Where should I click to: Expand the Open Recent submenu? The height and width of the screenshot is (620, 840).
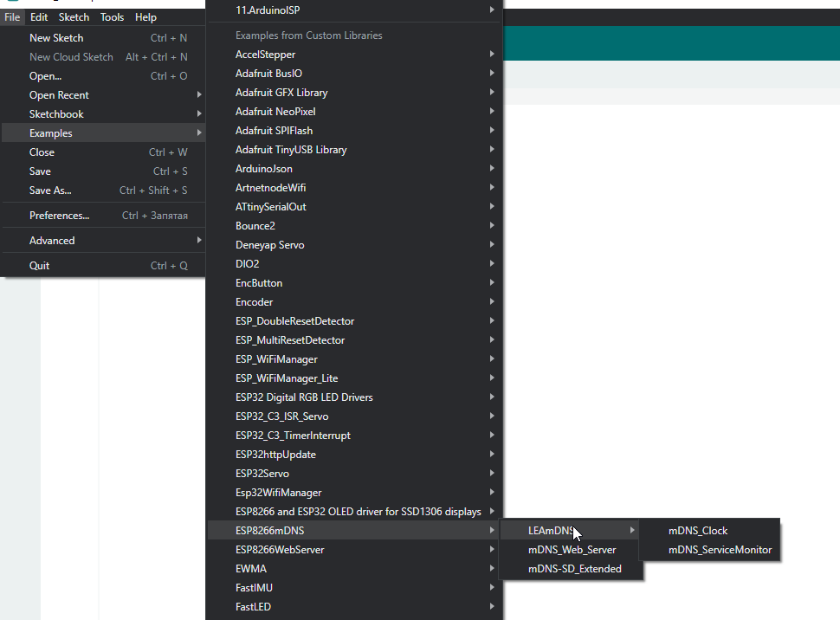(x=103, y=95)
